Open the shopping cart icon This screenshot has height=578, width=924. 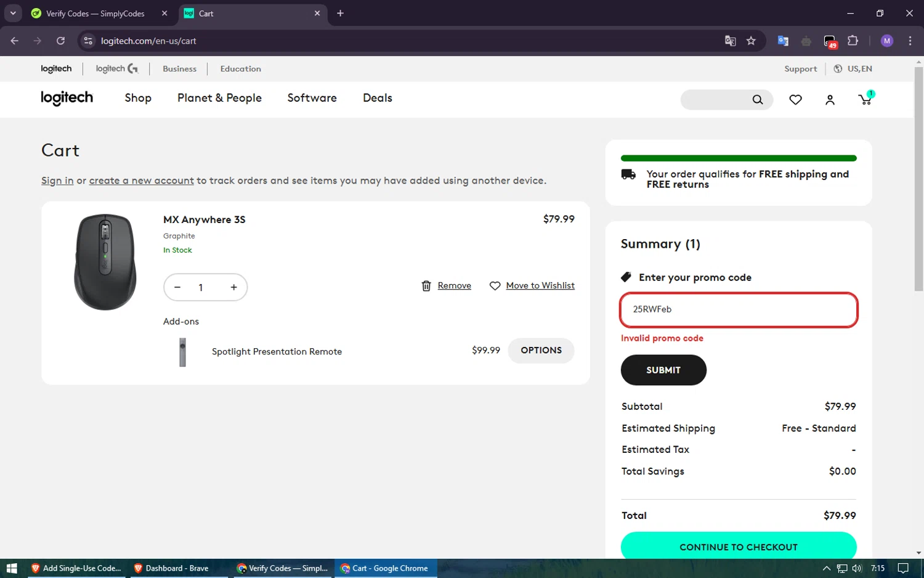865,99
